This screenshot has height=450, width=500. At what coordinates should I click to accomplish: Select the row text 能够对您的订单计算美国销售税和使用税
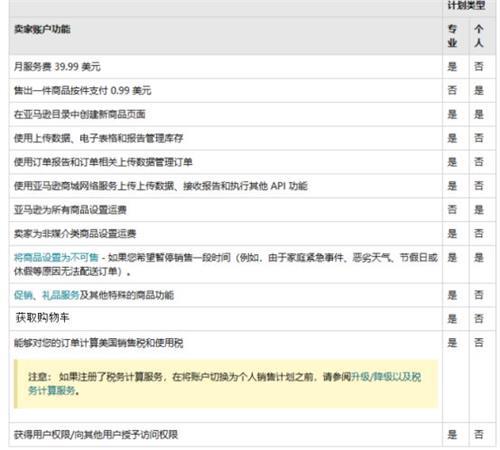98,343
